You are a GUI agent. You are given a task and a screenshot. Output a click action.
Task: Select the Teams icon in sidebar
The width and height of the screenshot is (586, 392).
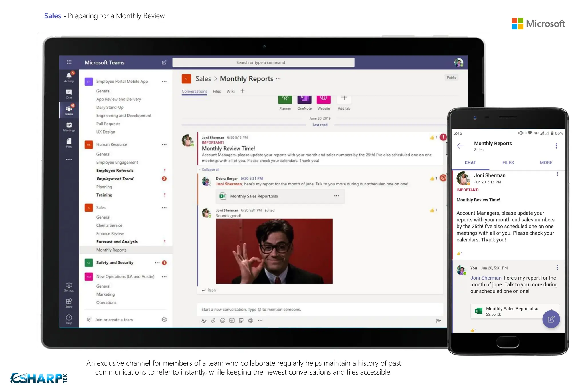click(x=69, y=110)
